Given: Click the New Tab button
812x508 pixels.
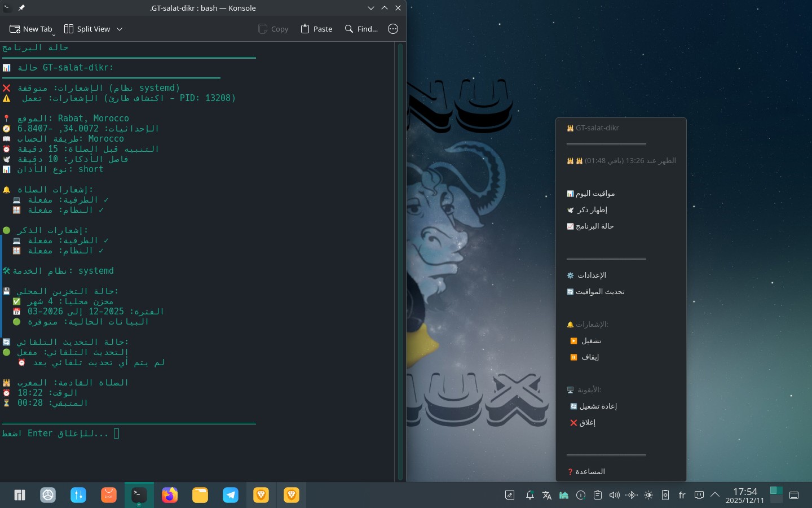Looking at the screenshot, I should [31, 29].
